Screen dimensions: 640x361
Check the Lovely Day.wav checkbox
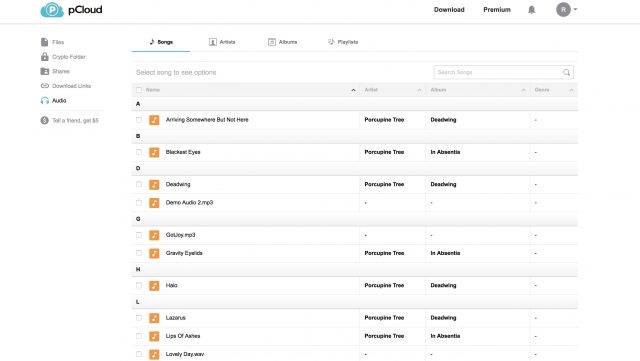139,354
